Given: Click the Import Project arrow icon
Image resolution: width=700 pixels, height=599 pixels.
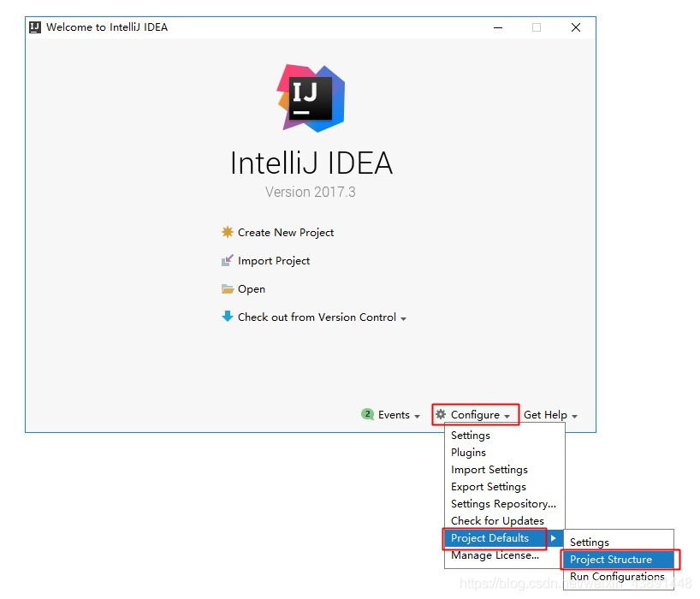Looking at the screenshot, I should (x=228, y=260).
